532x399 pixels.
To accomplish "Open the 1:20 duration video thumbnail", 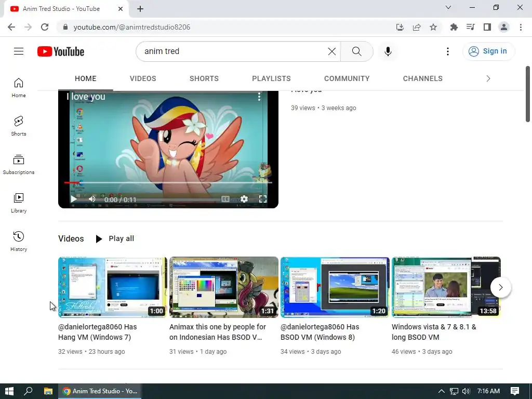I will (335, 287).
